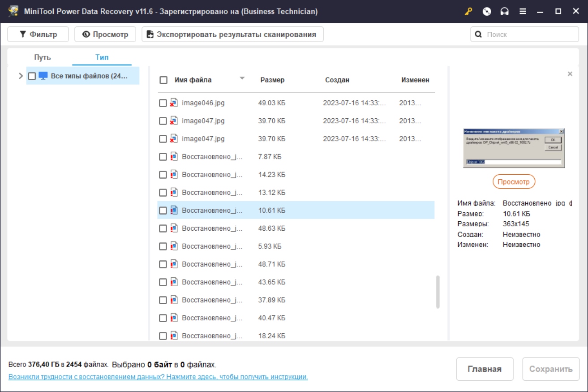Tick the checkbox for image046.jpg
This screenshot has height=392, width=588.
(x=163, y=103)
